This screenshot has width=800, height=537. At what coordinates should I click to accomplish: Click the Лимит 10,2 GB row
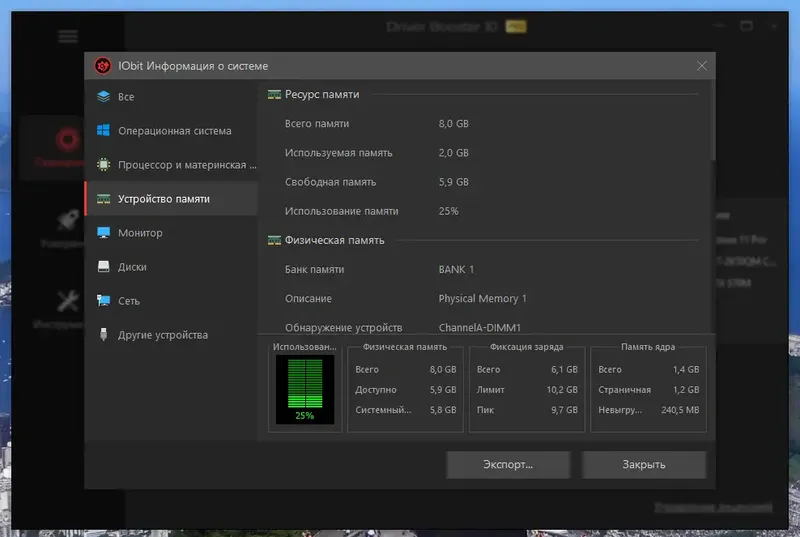527,390
